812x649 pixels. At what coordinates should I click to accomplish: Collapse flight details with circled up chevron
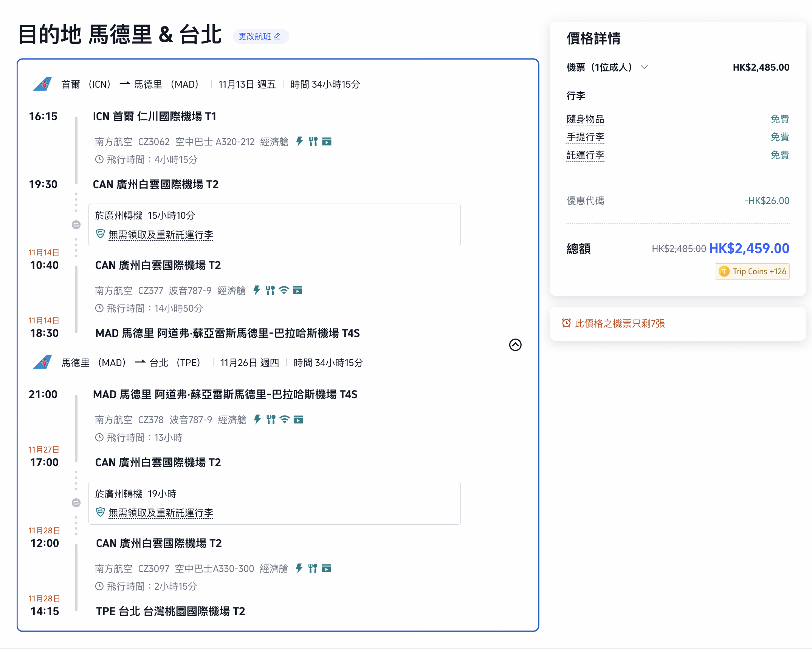point(515,345)
